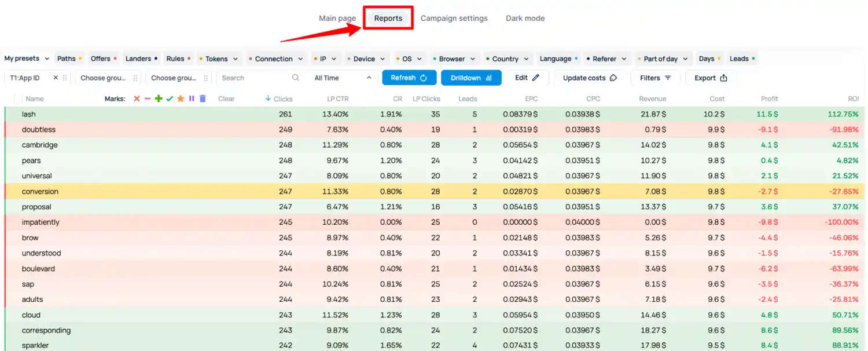The height and width of the screenshot is (351, 868).
Task: Select the 'lash' row name
Action: tap(28, 114)
